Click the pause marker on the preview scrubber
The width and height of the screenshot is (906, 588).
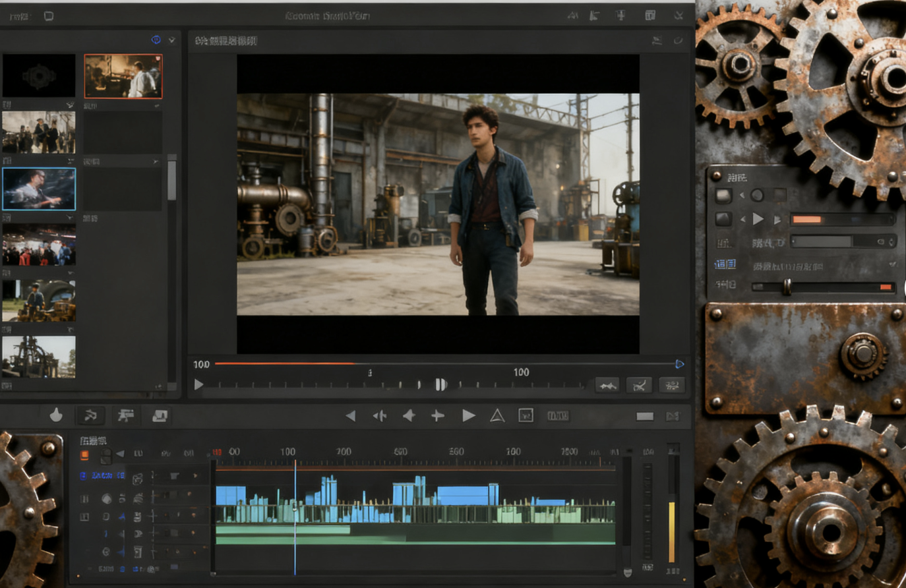[440, 384]
